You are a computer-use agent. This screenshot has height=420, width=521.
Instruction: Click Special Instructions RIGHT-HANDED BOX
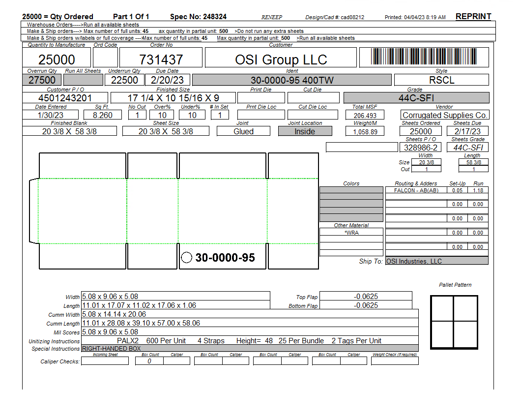tap(250, 349)
